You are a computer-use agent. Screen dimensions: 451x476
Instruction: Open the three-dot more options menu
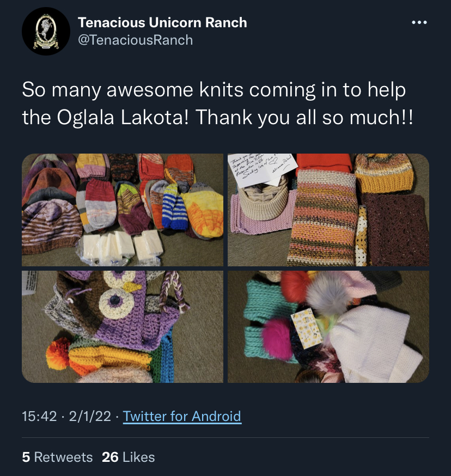coord(419,22)
